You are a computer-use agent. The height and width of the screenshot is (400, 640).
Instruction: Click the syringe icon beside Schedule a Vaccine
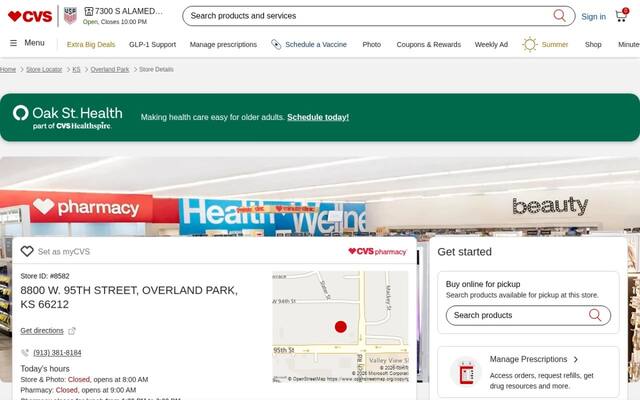tap(276, 44)
